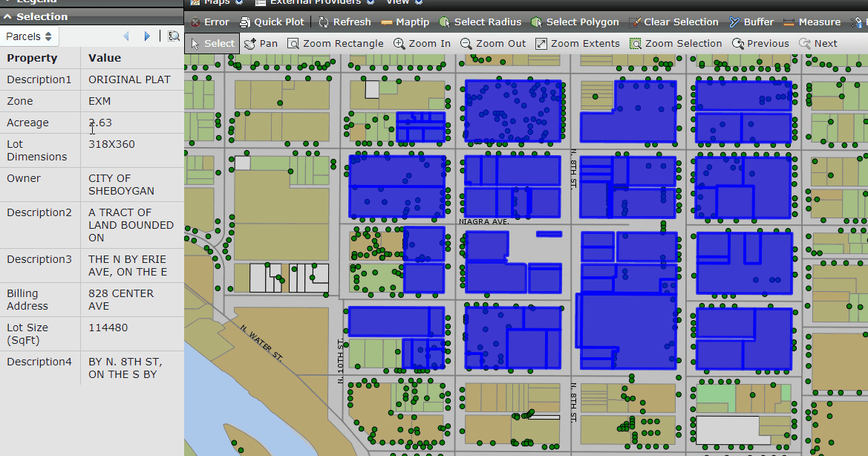Image resolution: width=868 pixels, height=456 pixels.
Task: Enable the Maptip tool
Action: point(405,22)
